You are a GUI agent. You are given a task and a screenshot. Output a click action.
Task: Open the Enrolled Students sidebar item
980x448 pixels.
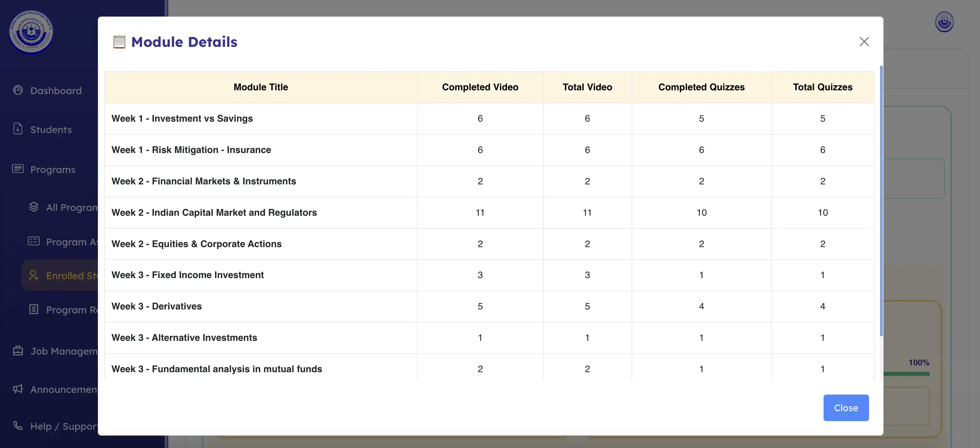[60, 275]
